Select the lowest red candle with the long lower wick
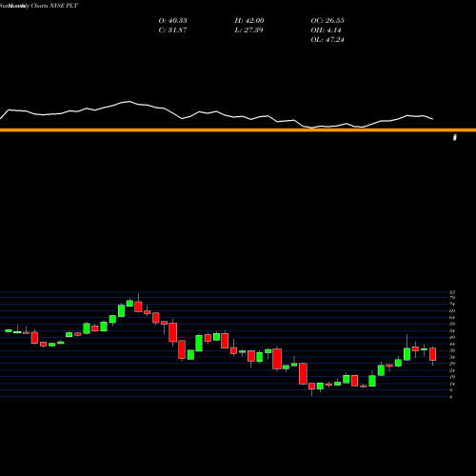476x476 pixels. tap(311, 386)
